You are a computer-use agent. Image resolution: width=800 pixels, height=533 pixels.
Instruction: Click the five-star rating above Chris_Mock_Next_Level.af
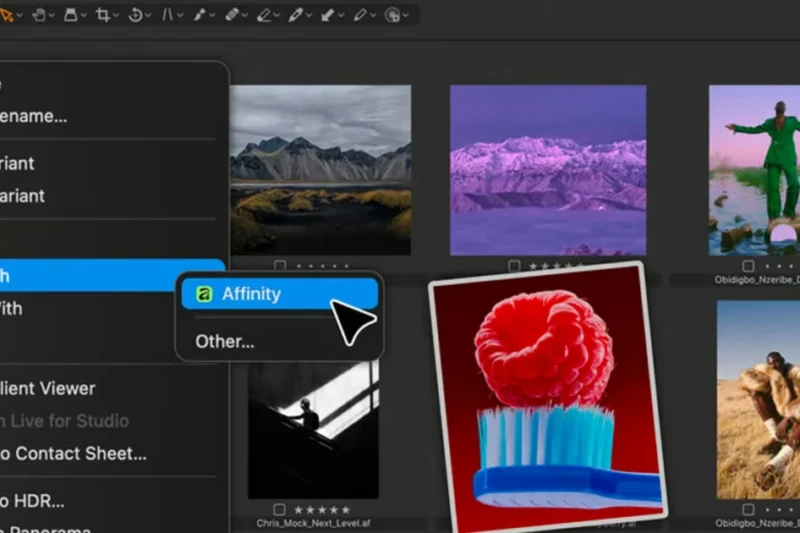pyautogui.click(x=322, y=510)
